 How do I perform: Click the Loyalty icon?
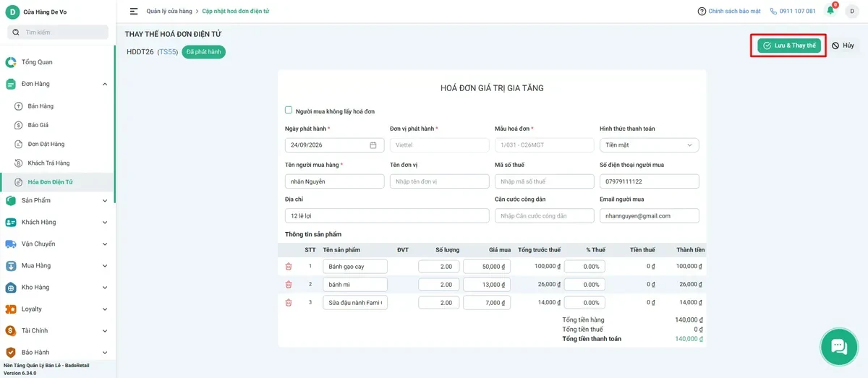click(11, 309)
